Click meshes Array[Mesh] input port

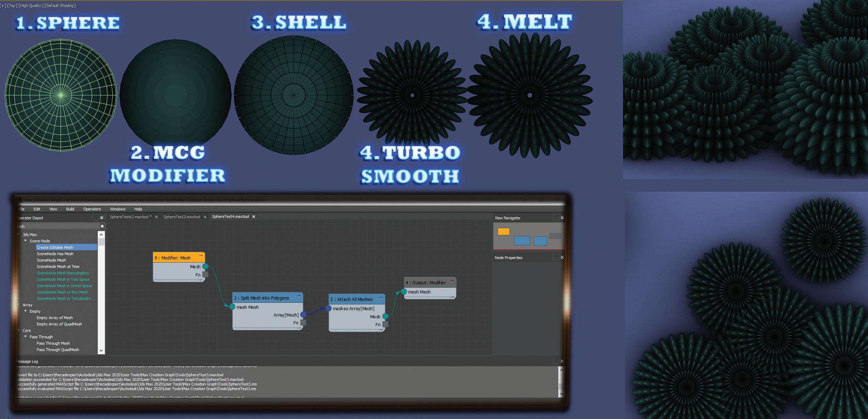pos(329,309)
